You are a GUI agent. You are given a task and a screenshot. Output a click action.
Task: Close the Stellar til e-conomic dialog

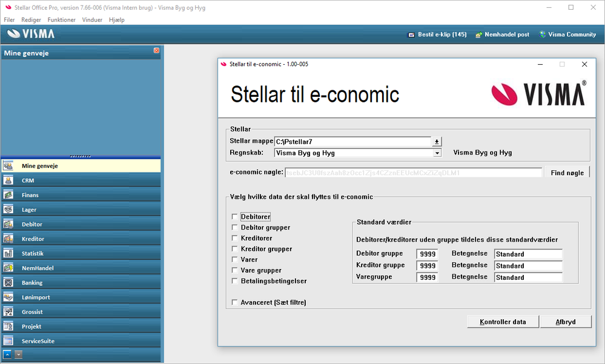click(584, 64)
